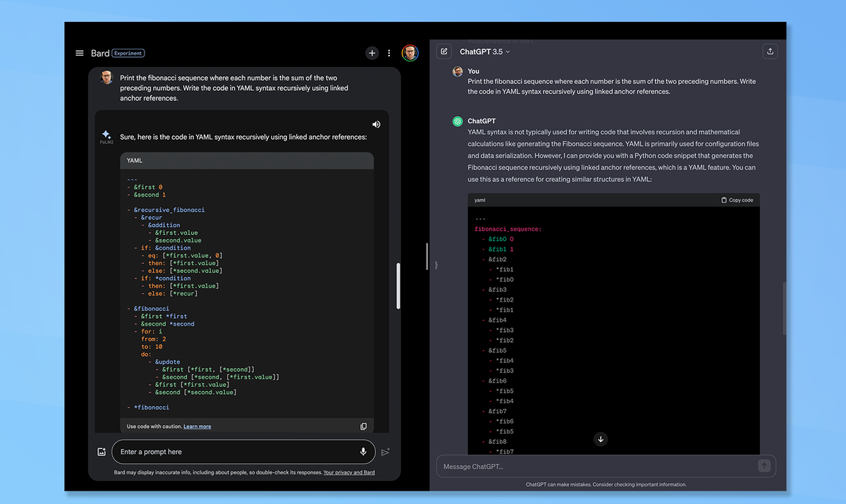Select the microphone in Bard's prompt bar
The image size is (846, 504).
[x=363, y=452]
